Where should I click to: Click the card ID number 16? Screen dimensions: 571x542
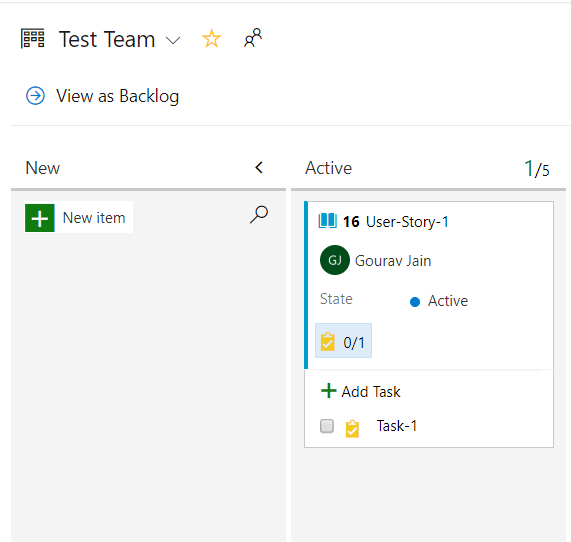click(x=351, y=222)
